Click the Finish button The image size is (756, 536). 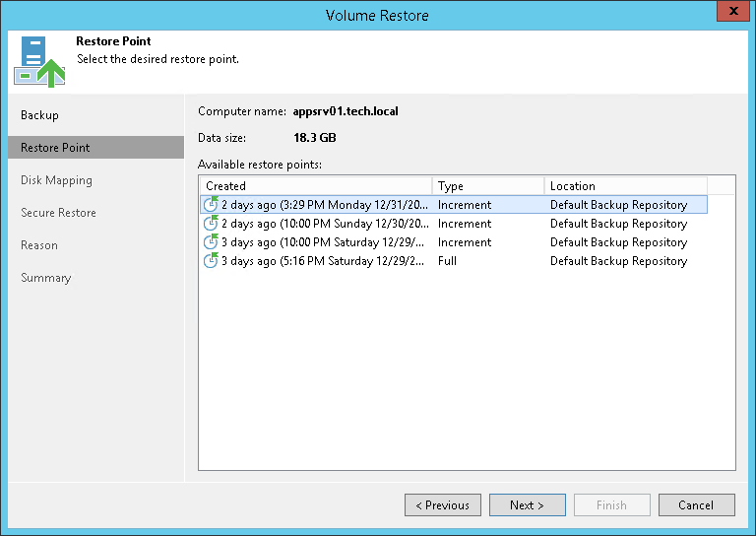coord(612,504)
